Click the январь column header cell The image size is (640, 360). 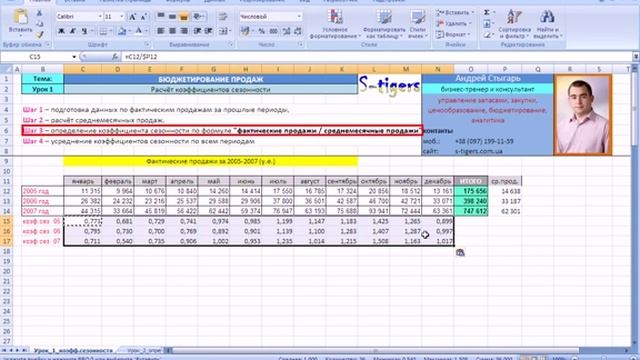[x=83, y=181]
